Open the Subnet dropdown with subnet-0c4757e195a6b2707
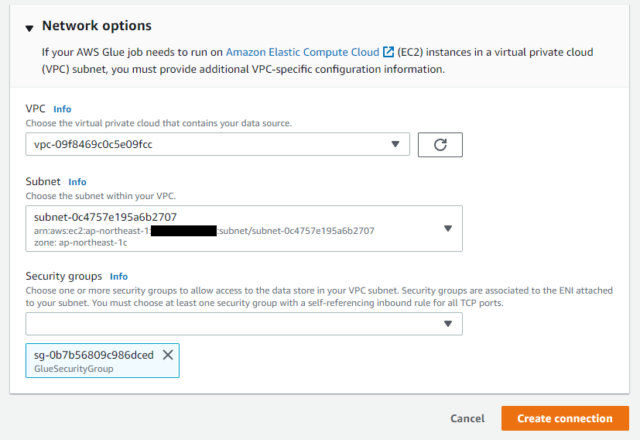The image size is (640, 440). pos(244,229)
